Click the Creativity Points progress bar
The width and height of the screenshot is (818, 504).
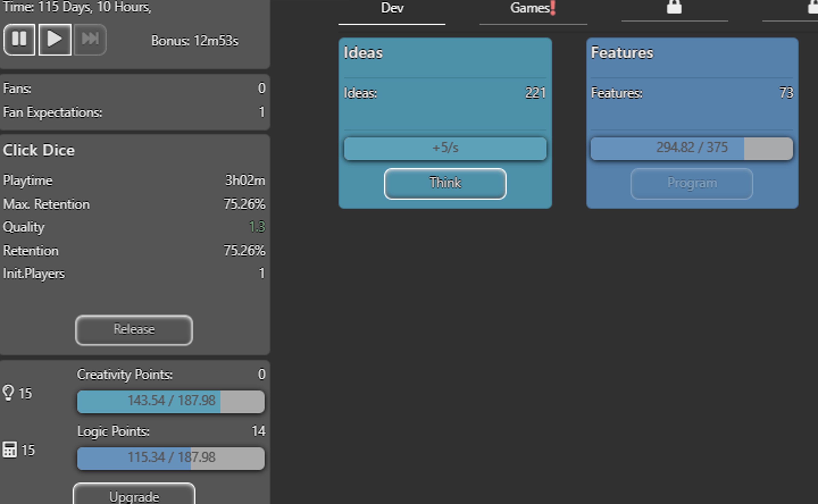tap(171, 401)
